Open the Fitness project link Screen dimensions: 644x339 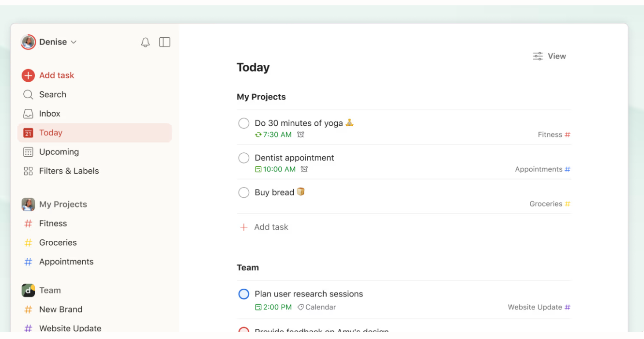point(53,223)
